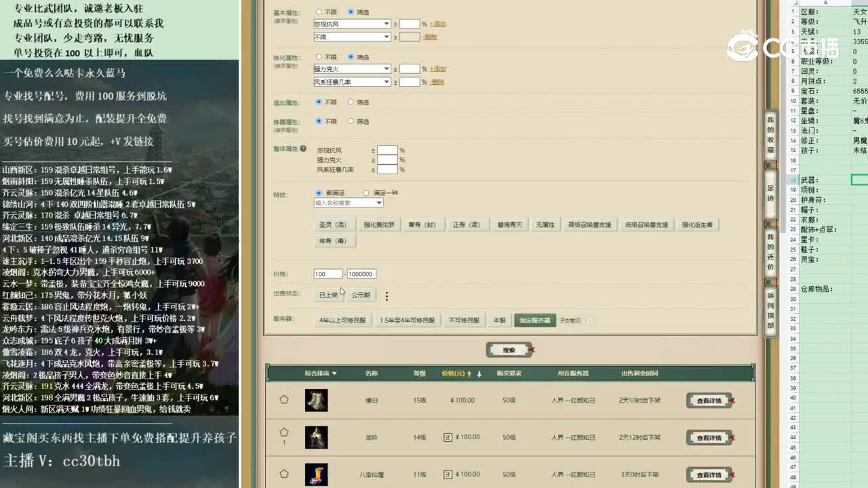Remove the 天女散花 server tag
The height and width of the screenshot is (488, 868).
(591, 319)
